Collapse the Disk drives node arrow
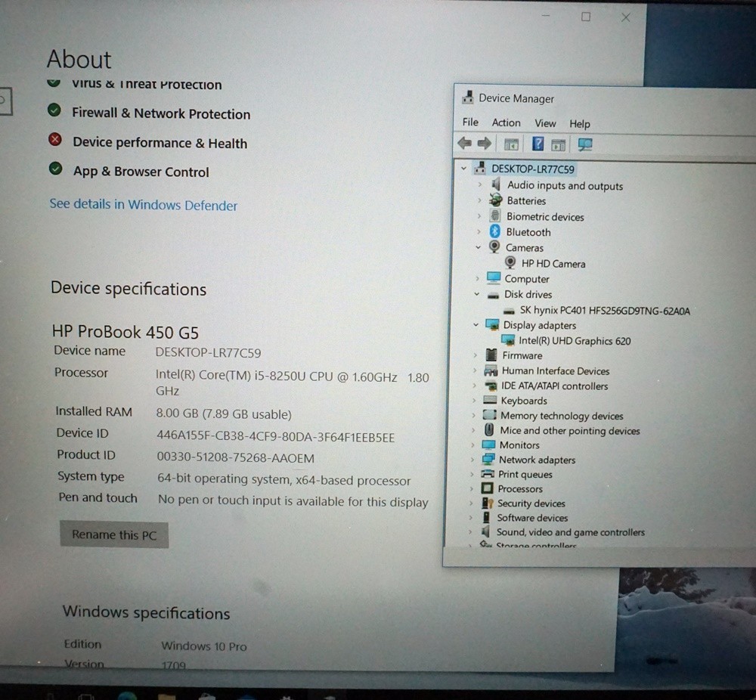 coord(476,293)
